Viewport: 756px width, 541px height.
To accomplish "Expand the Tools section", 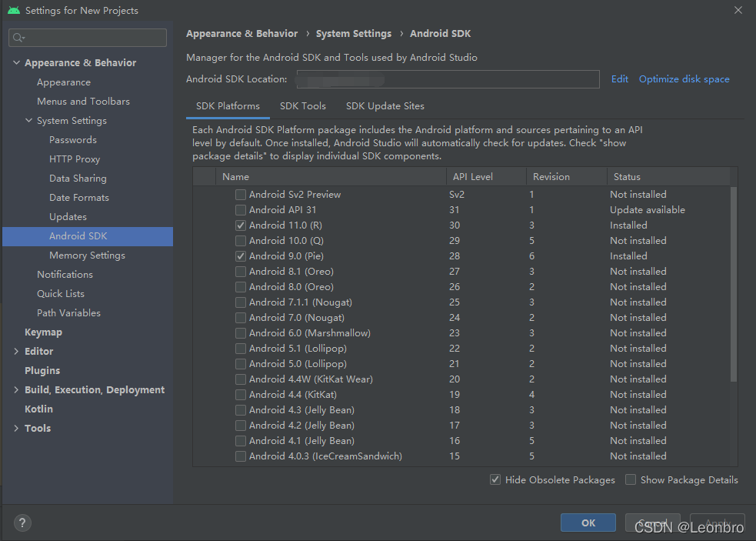I will coord(16,428).
